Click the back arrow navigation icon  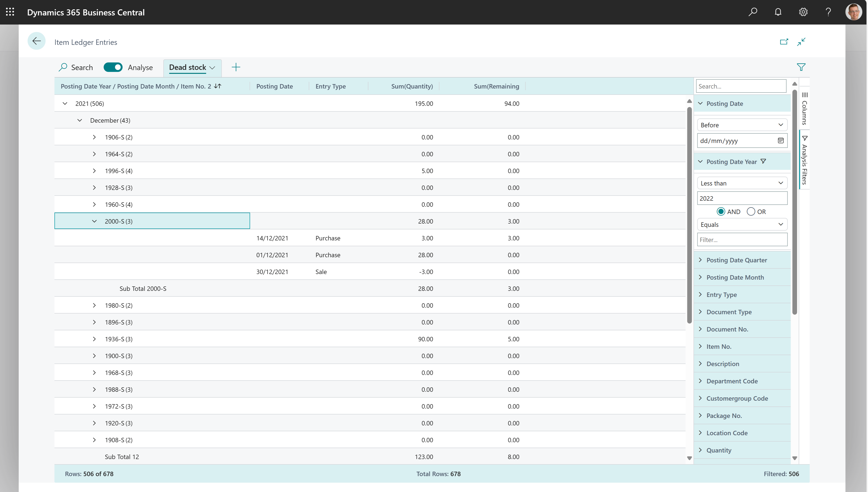pos(36,42)
